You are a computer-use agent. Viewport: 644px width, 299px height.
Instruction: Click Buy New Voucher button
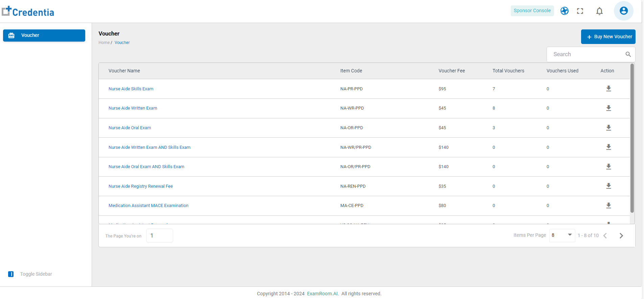(608, 37)
